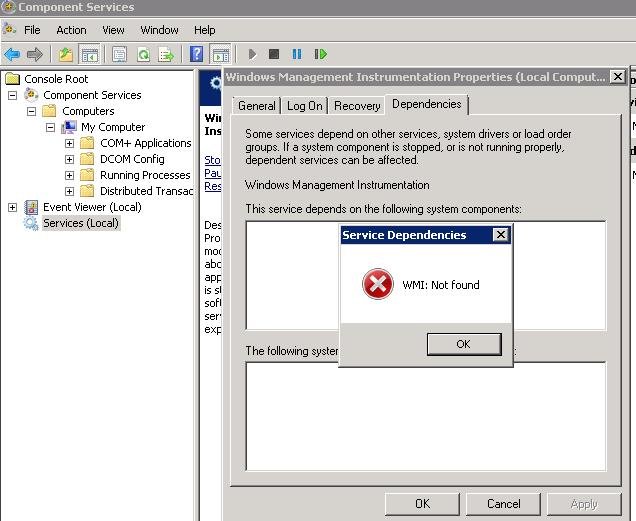This screenshot has width=636, height=521.
Task: Click the Export List toolbar icon
Action: [x=166, y=54]
